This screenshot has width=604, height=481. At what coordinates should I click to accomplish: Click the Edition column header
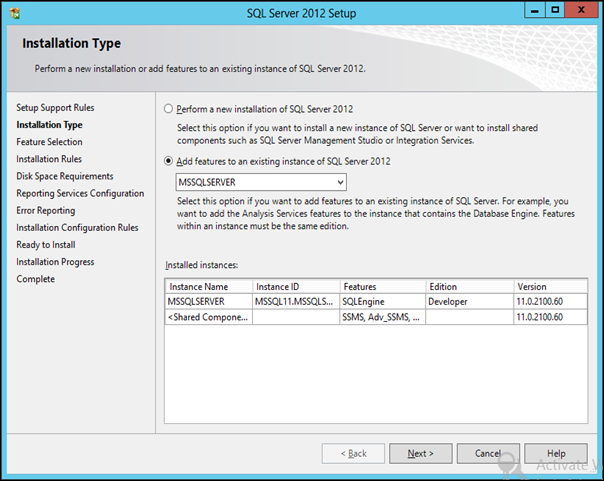pos(468,286)
